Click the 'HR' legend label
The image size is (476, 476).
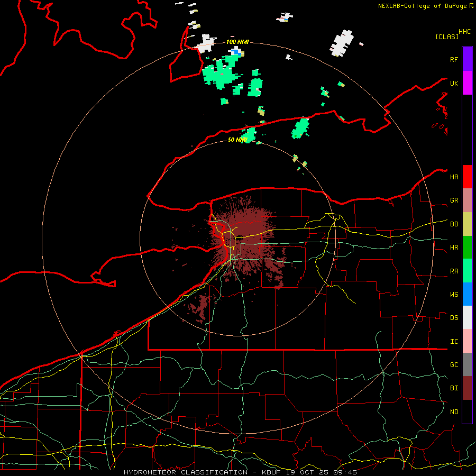coord(454,248)
